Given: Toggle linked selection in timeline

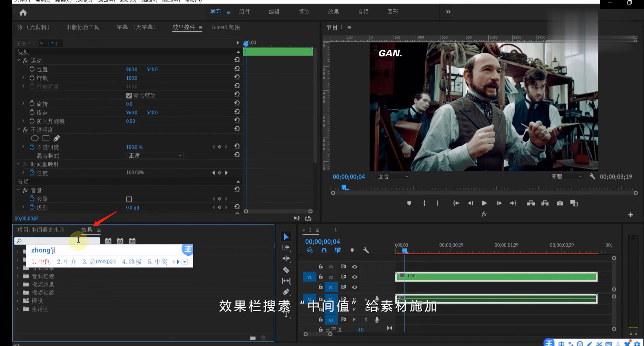Looking at the screenshot, I should (337, 251).
